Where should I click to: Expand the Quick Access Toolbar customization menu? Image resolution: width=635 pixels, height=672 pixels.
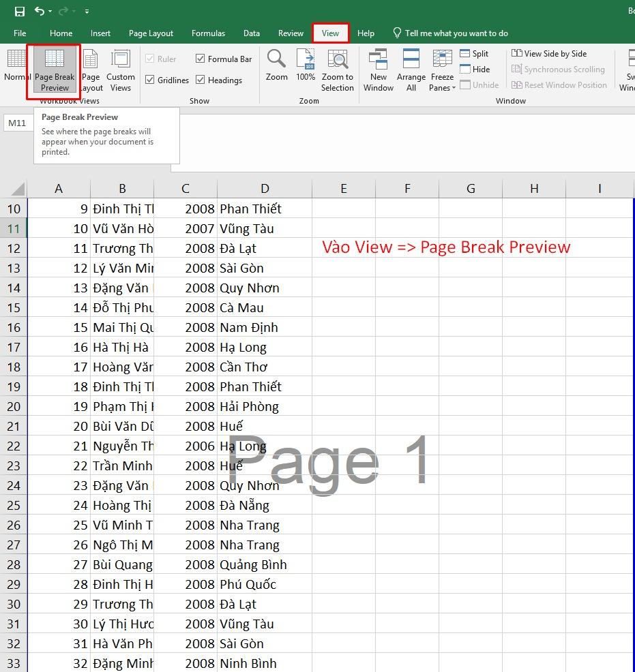[x=86, y=12]
